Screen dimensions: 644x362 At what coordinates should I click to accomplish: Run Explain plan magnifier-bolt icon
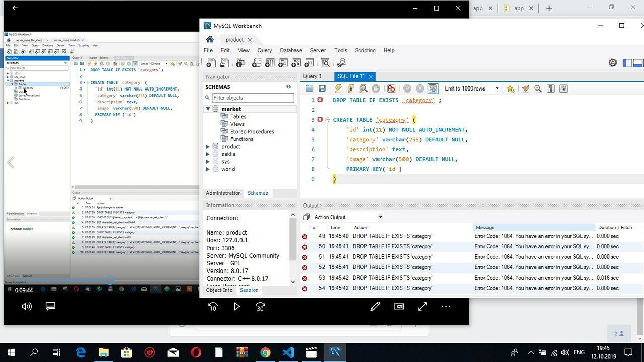point(363,88)
